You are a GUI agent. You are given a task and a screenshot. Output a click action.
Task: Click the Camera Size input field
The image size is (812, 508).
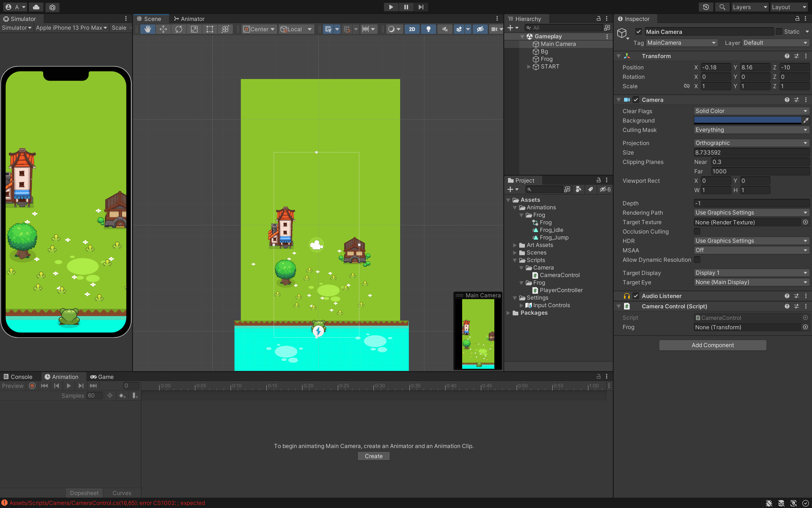point(751,153)
